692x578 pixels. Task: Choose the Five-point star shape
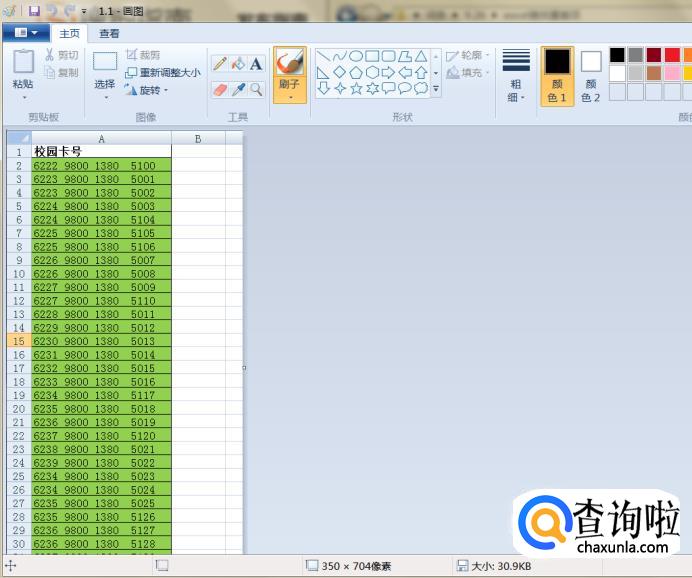click(x=356, y=88)
